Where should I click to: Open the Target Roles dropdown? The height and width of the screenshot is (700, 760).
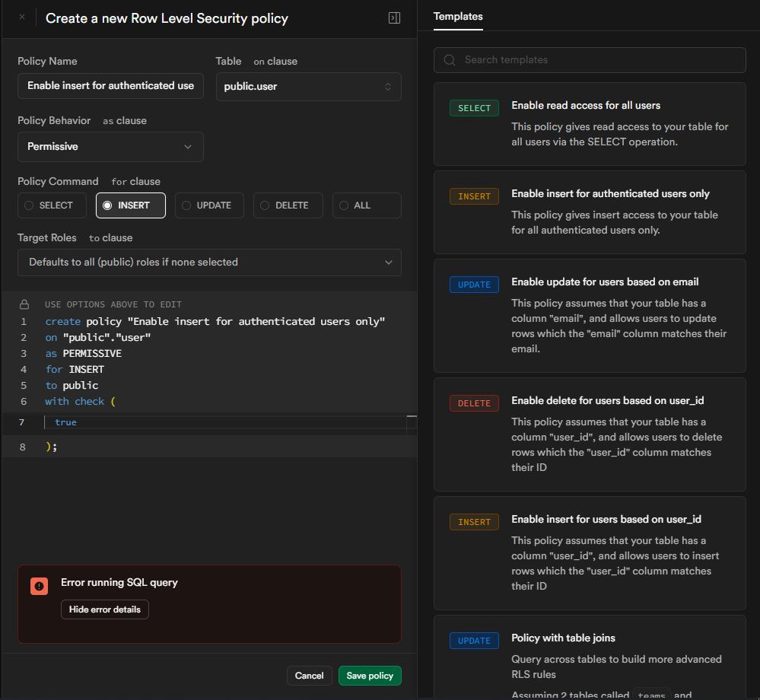click(x=209, y=262)
